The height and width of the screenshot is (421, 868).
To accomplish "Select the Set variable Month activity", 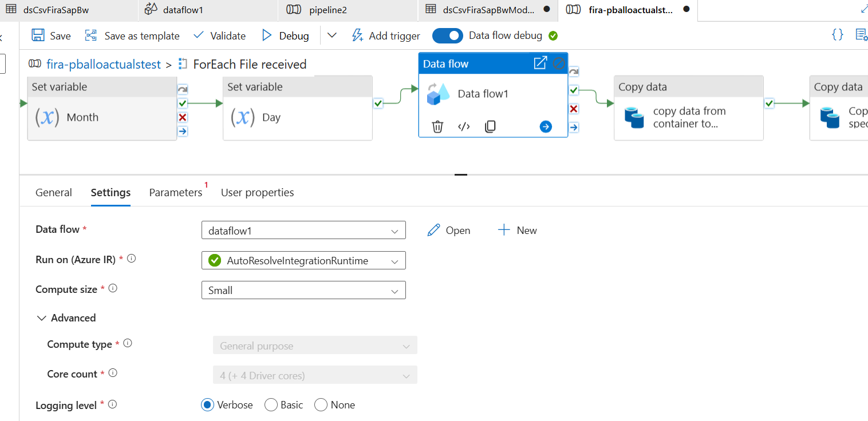I will [102, 108].
